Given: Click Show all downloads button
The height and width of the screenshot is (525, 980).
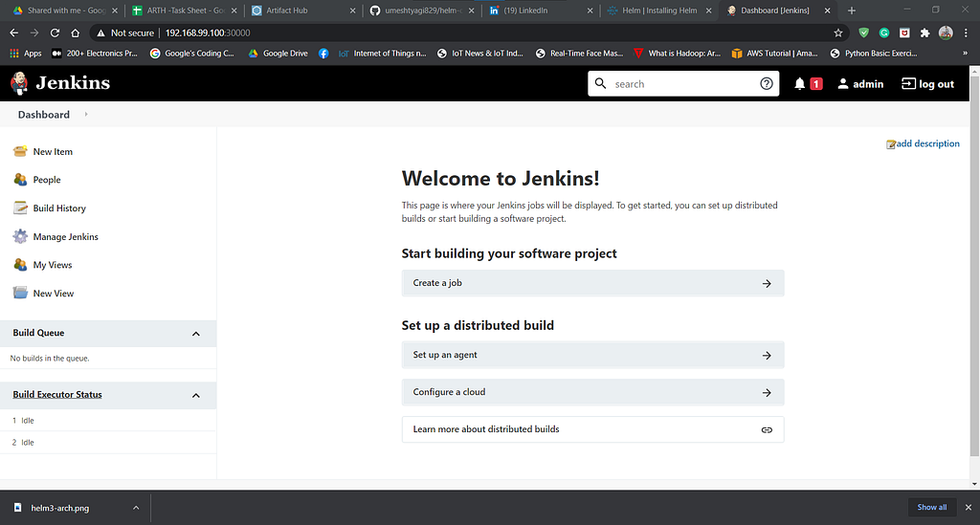Looking at the screenshot, I should [x=932, y=508].
